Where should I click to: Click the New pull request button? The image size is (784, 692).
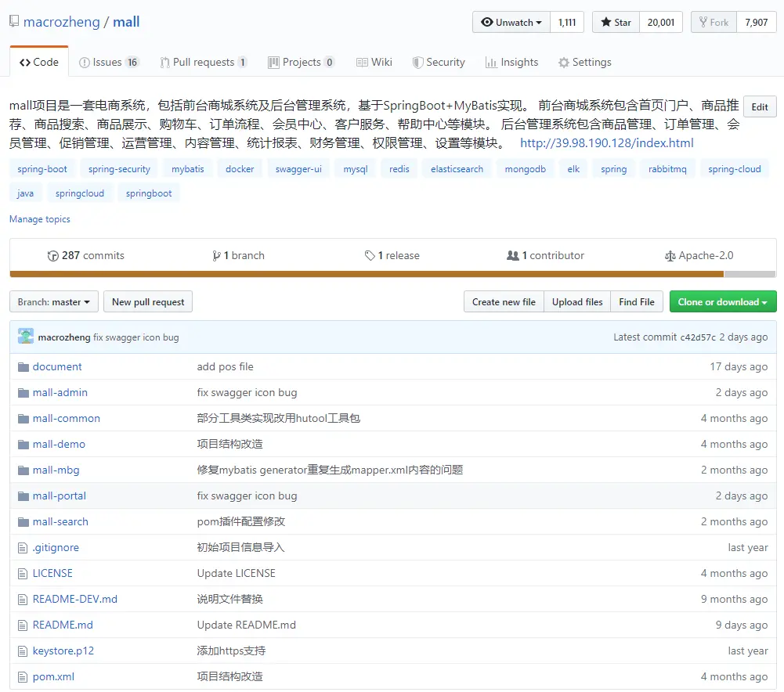click(148, 302)
